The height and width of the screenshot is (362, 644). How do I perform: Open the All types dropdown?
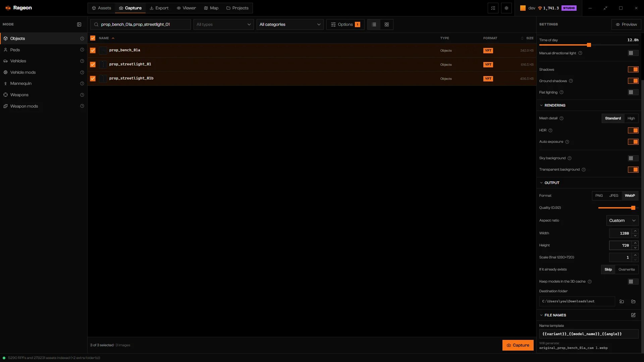coord(224,24)
